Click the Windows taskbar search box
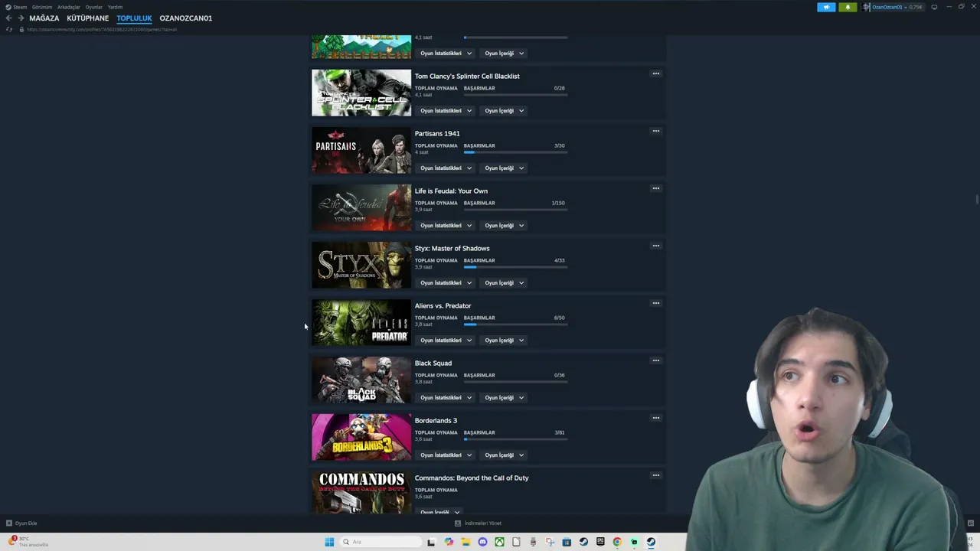980x551 pixels. tap(381, 542)
